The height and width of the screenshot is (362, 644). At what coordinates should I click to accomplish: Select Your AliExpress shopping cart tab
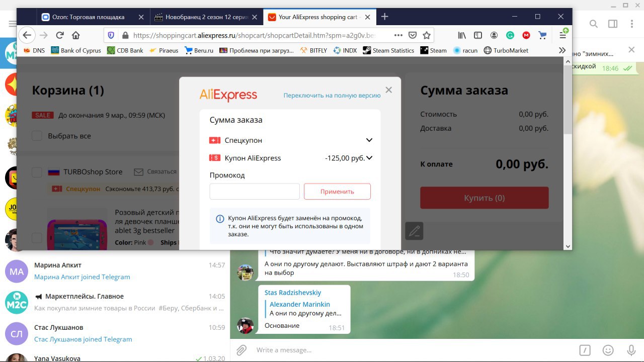pyautogui.click(x=319, y=17)
